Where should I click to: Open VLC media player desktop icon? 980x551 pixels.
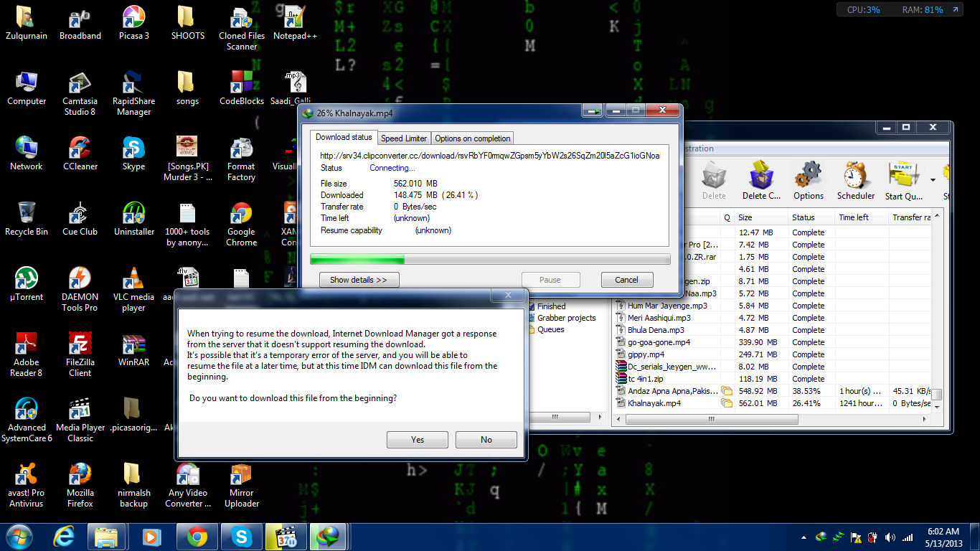[x=133, y=289]
